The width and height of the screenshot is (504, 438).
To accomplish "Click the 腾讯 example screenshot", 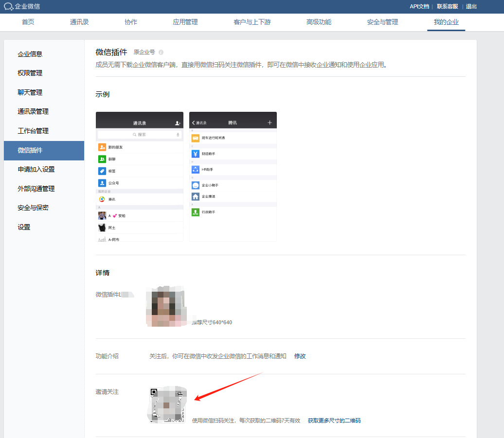I will (x=233, y=176).
